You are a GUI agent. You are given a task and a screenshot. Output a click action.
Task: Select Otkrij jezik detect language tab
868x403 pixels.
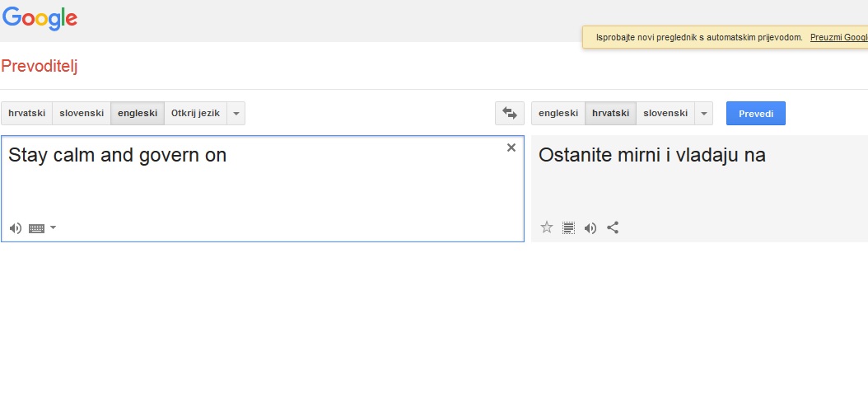tap(195, 114)
